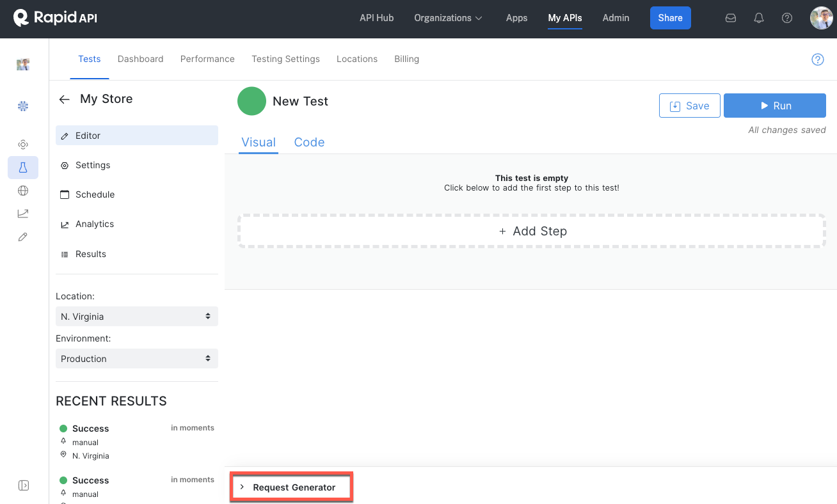Open the globe icon in left sidebar

[23, 191]
